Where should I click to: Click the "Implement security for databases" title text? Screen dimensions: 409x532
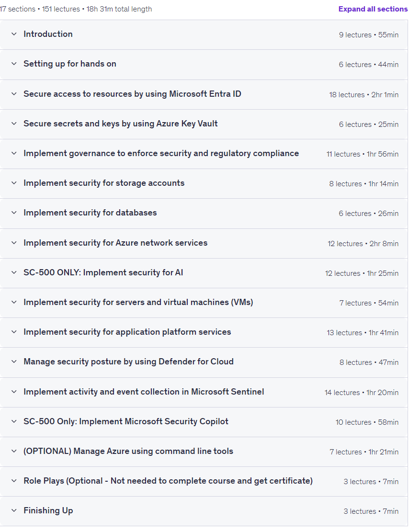point(90,213)
